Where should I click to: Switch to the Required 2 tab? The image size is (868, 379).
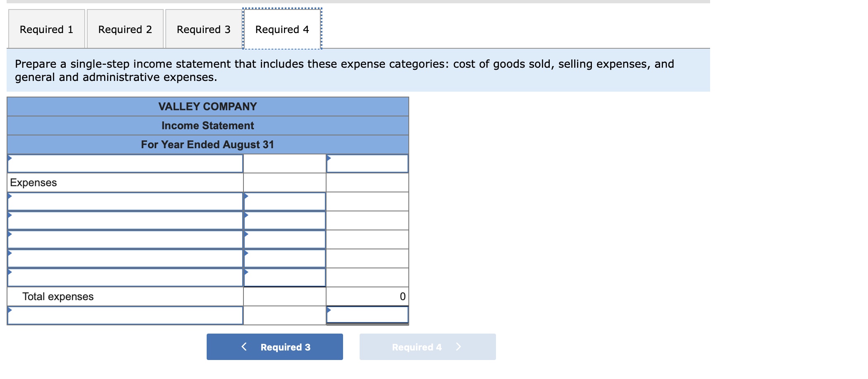[124, 29]
